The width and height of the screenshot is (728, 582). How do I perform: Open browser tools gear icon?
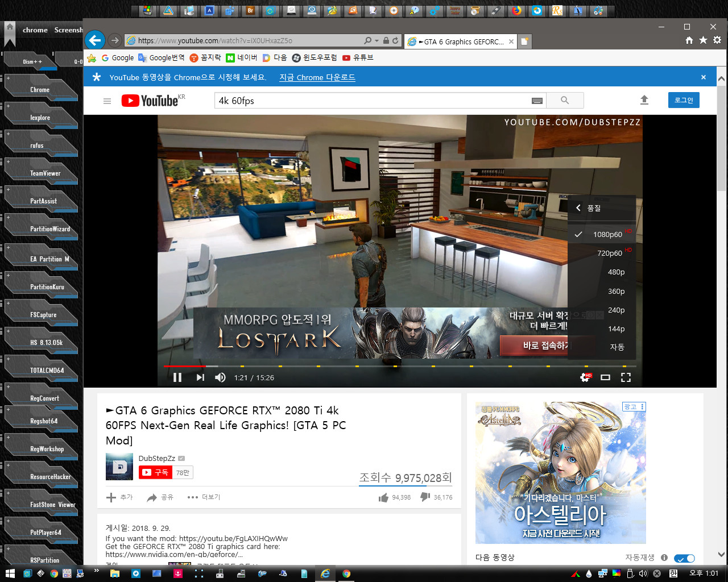coord(717,40)
